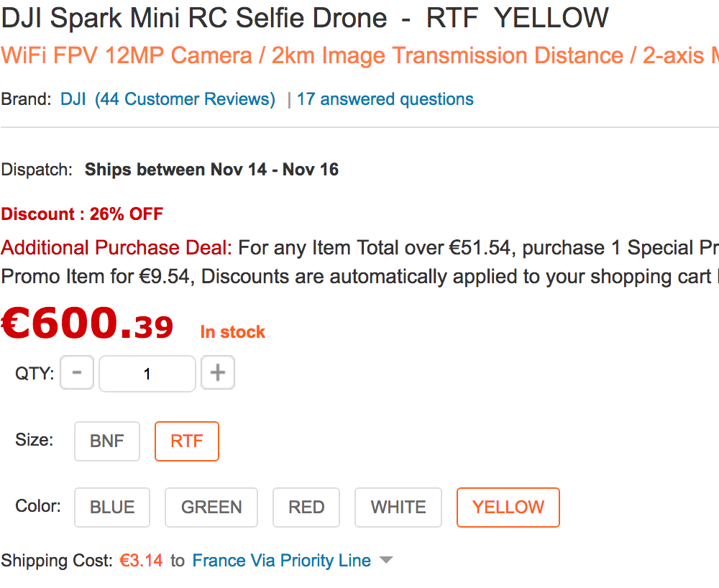Screen dimensions: 719x588
Task: Select the BNF size option
Action: 107,441
